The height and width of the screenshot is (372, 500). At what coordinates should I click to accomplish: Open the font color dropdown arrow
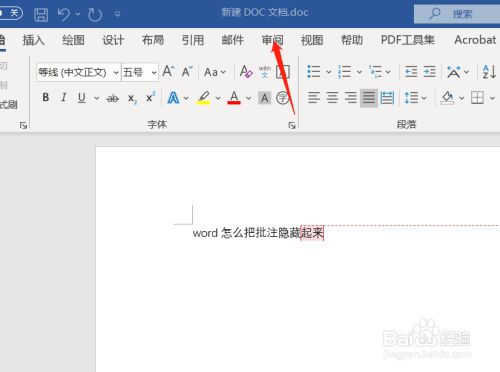(x=248, y=98)
